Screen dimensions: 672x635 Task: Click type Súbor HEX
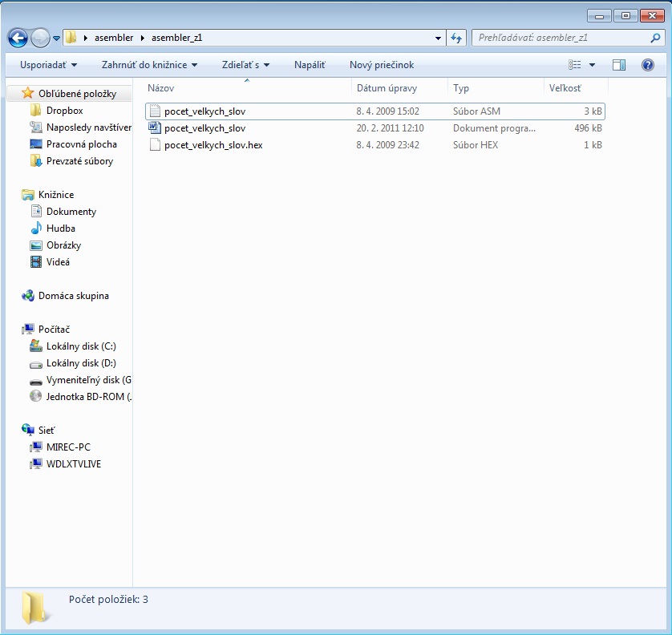click(476, 145)
